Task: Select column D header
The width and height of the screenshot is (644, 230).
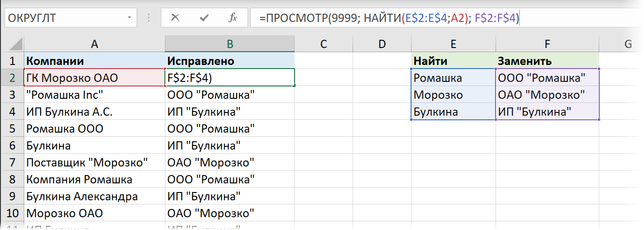Action: click(x=382, y=44)
